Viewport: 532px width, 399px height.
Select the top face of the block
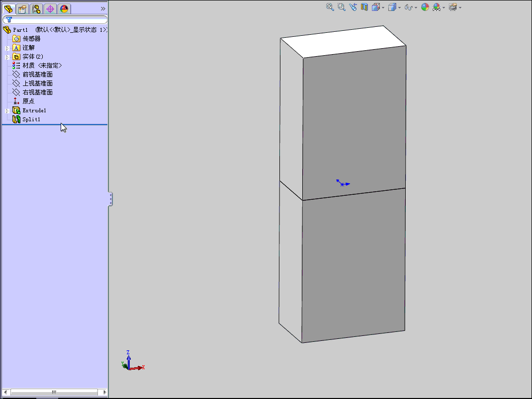click(344, 41)
